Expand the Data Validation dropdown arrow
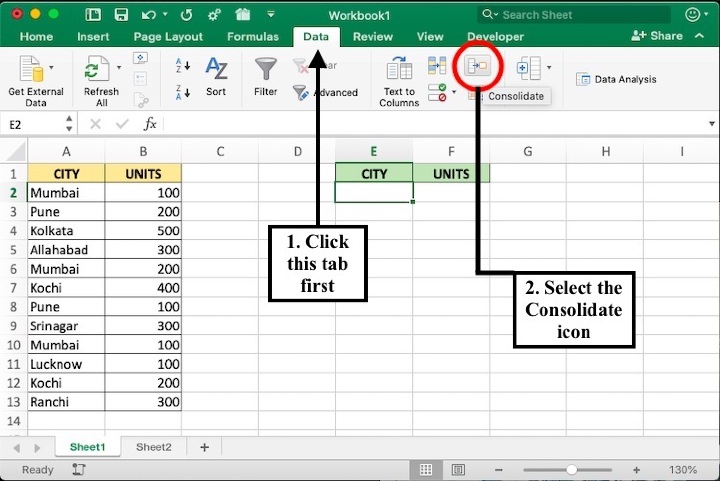This screenshot has width=720, height=481. click(454, 92)
